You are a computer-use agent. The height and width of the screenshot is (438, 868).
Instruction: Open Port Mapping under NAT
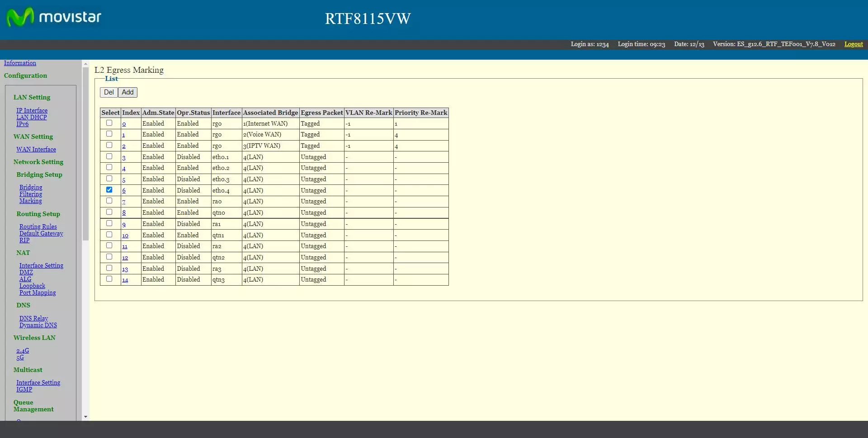coord(38,293)
